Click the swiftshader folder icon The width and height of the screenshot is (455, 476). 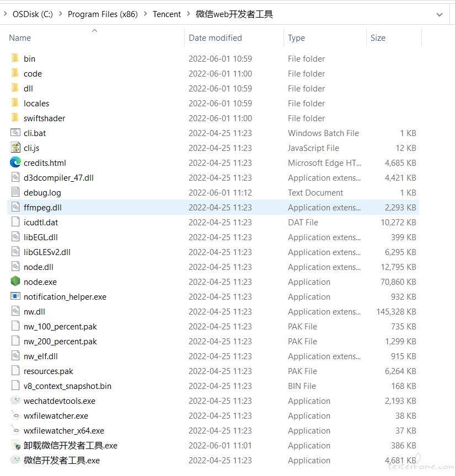click(15, 118)
